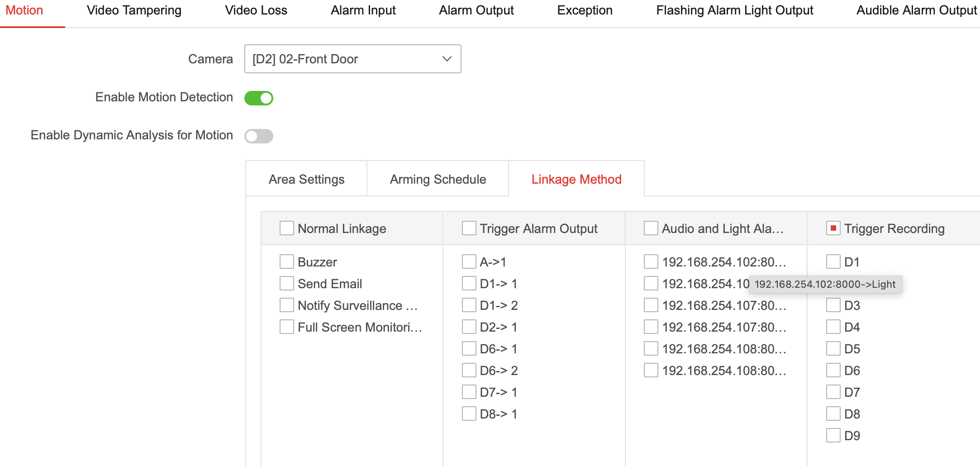980x466 pixels.
Task: Check the Audio and Light Alarm header box
Action: click(651, 228)
